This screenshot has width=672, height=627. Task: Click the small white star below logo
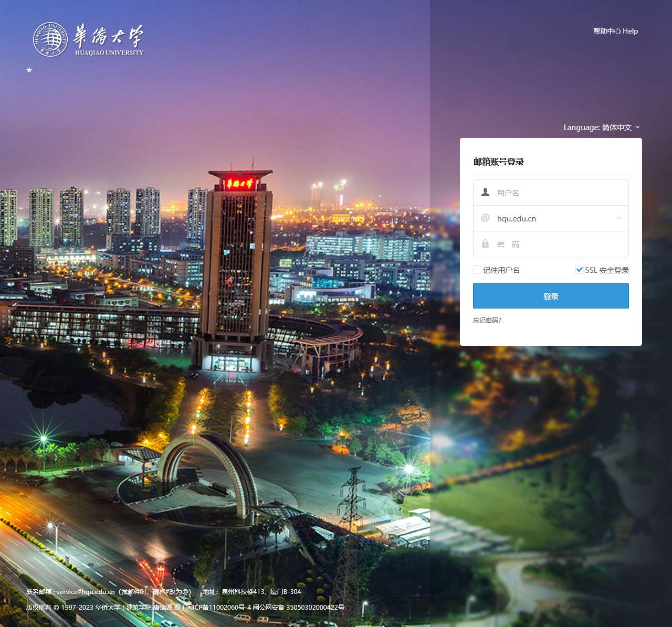point(29,70)
